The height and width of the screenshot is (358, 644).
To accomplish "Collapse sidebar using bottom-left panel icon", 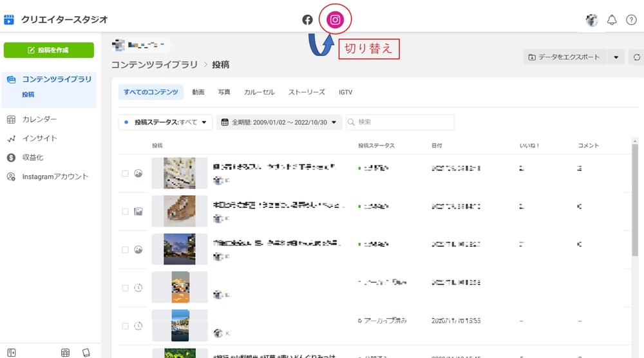I will click(12, 353).
